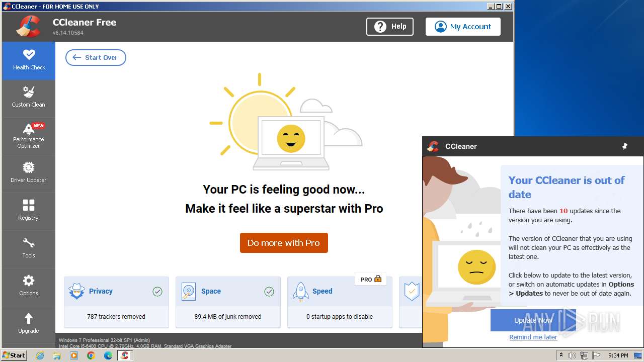Click the Upgrade arrow in sidebar
The image size is (644, 362).
coord(29,323)
